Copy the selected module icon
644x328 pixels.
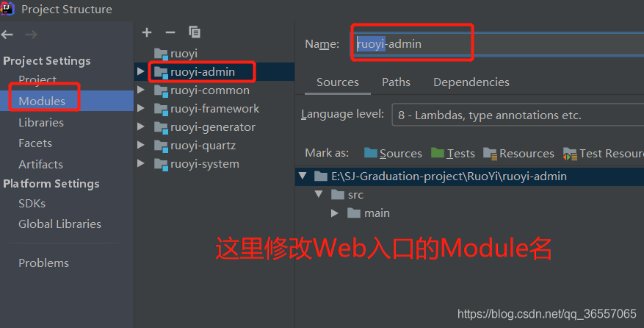point(195,32)
